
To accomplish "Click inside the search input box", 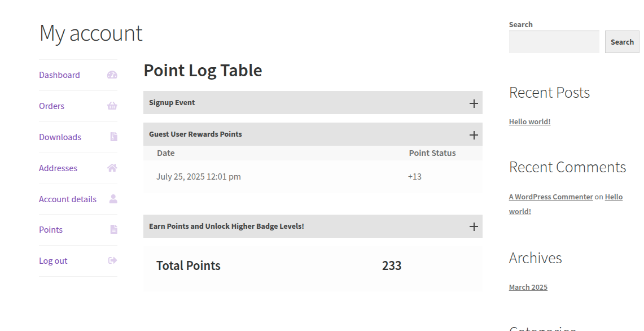I will [553, 42].
